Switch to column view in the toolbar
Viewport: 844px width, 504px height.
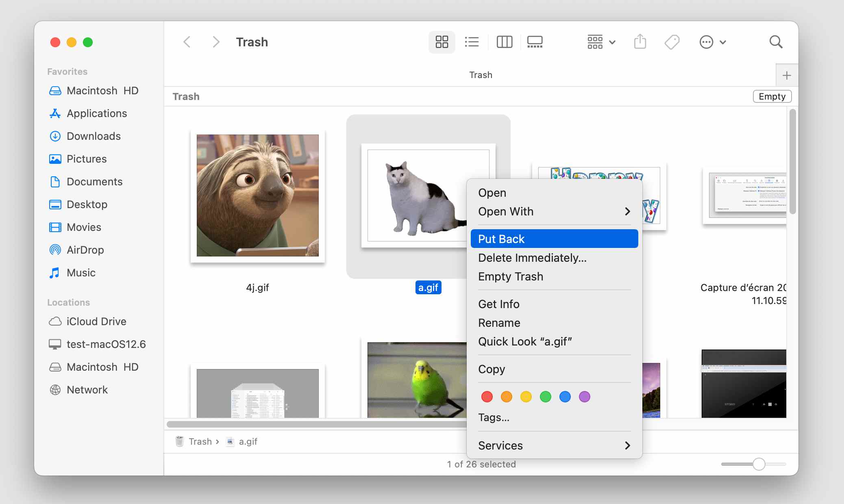point(504,42)
